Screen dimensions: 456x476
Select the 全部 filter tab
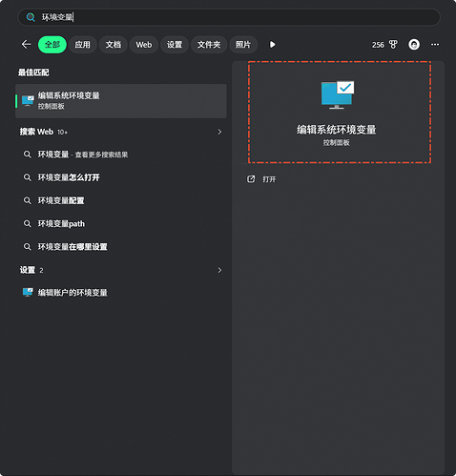click(x=52, y=45)
